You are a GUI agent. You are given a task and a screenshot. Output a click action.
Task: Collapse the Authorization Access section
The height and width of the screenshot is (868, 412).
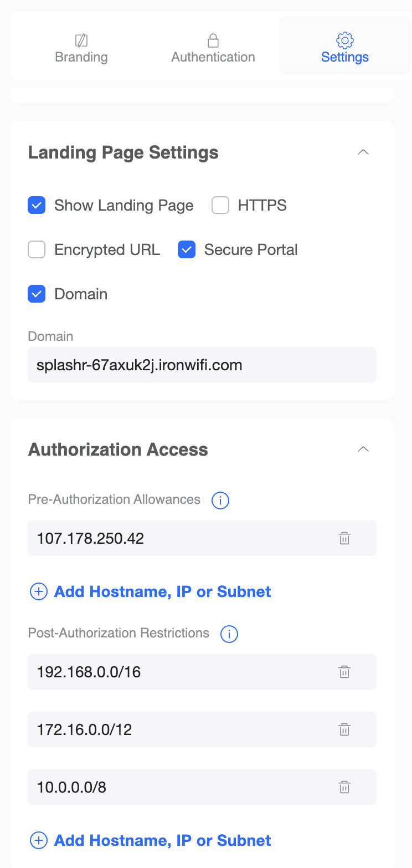(x=363, y=450)
